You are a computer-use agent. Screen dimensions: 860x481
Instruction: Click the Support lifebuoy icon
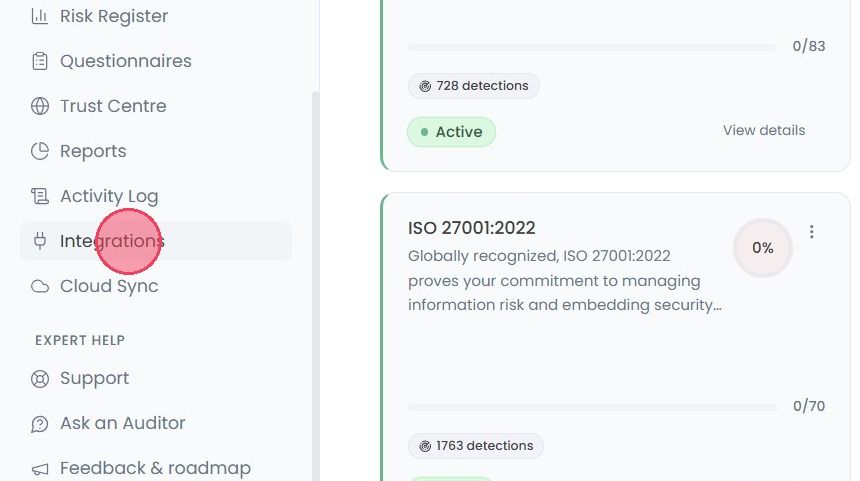[39, 379]
